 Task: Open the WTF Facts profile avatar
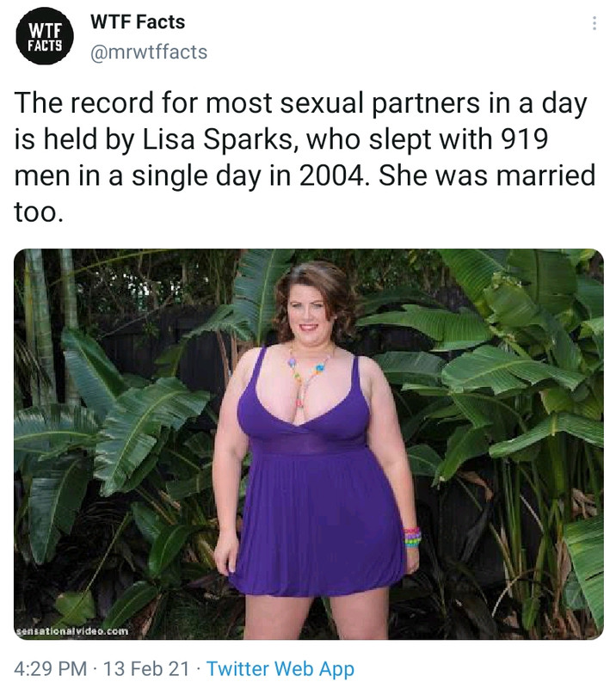tap(45, 37)
